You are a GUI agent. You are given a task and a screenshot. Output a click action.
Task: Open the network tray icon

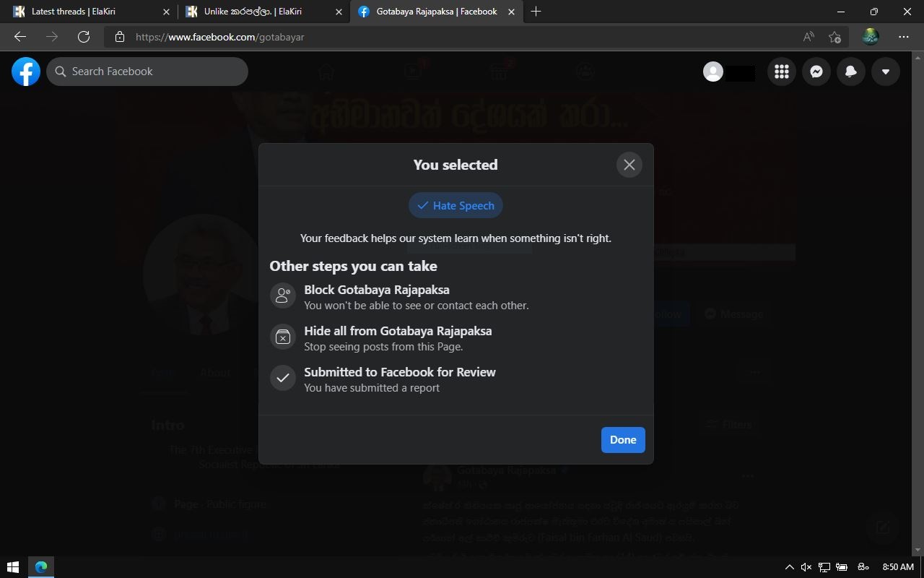tap(824, 567)
